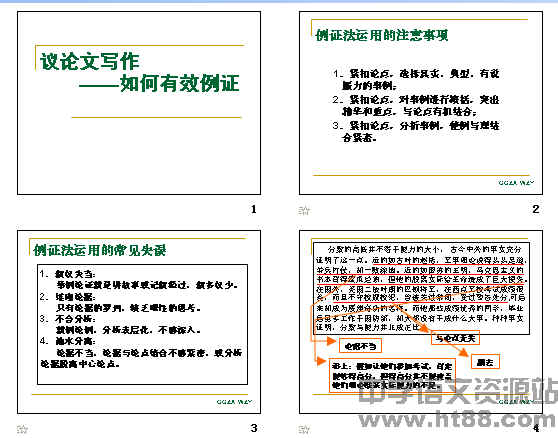
Task: Click the animation star icon under slide 3
Action: tap(22, 429)
